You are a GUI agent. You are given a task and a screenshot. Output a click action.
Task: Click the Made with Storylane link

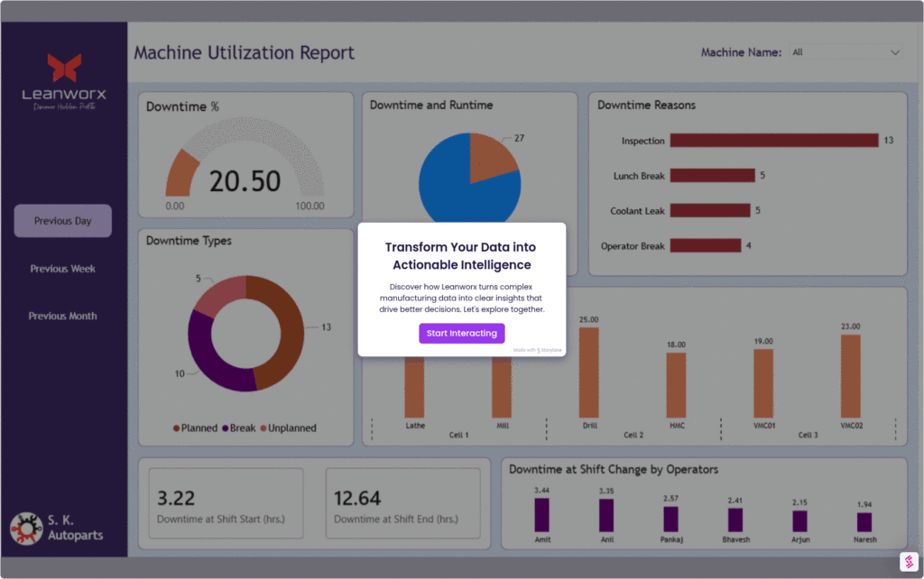536,350
